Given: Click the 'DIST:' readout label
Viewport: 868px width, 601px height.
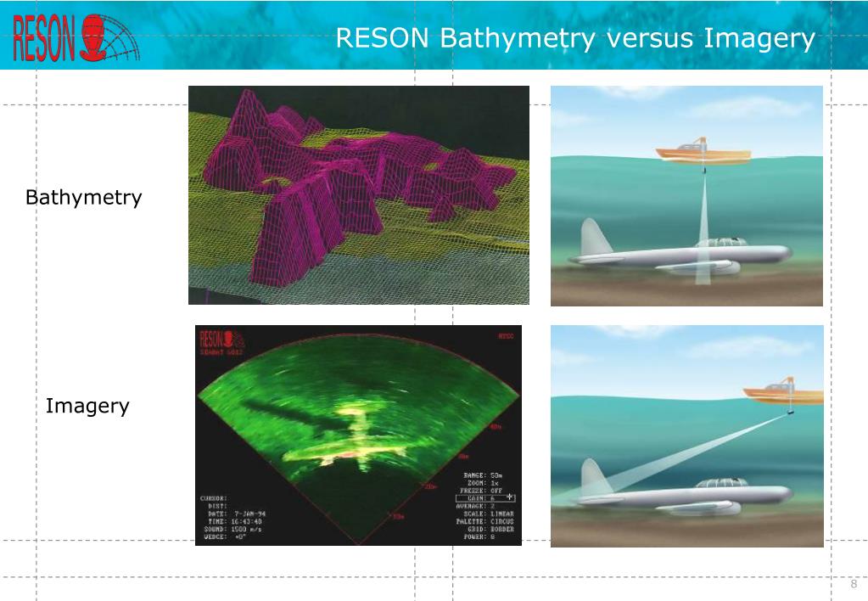Looking at the screenshot, I should pyautogui.click(x=217, y=506).
